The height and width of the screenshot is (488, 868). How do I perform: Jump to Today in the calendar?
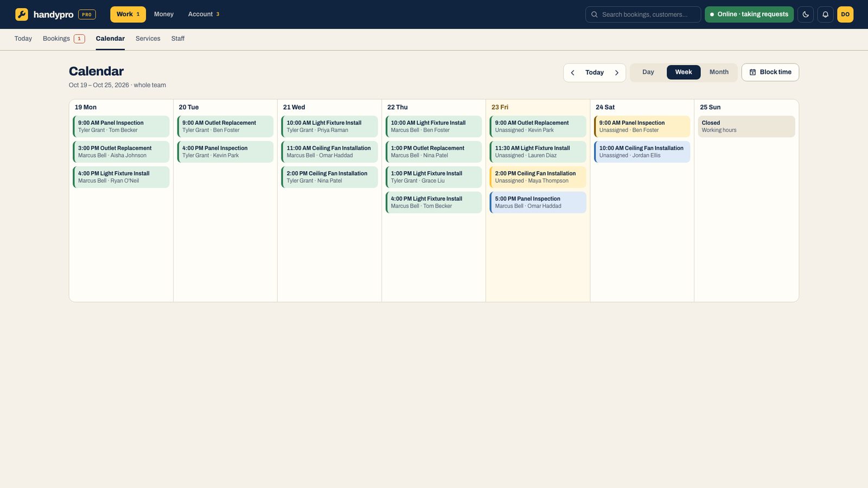point(595,73)
